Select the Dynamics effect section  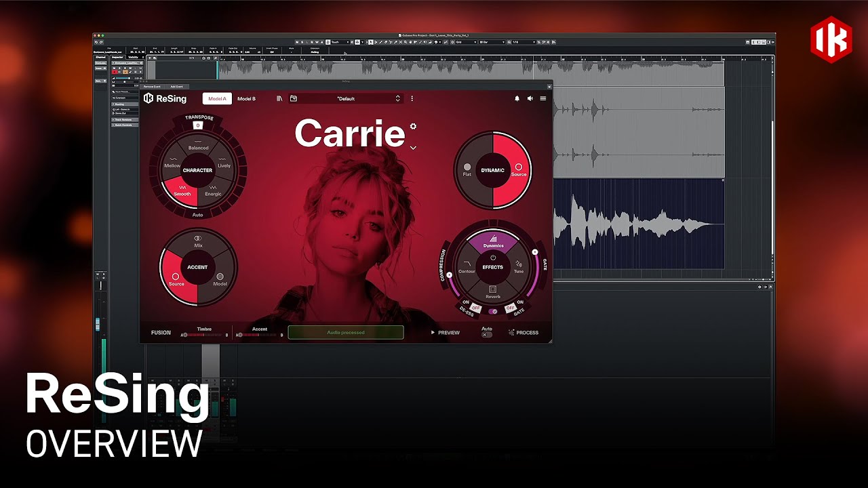(x=493, y=242)
